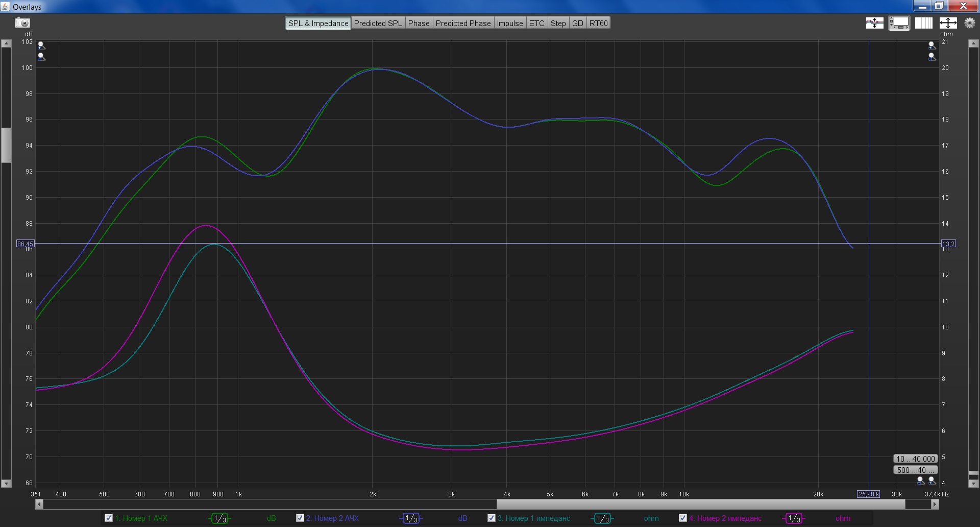Click the horizontal frequency scrollbar thumb

tap(701, 504)
